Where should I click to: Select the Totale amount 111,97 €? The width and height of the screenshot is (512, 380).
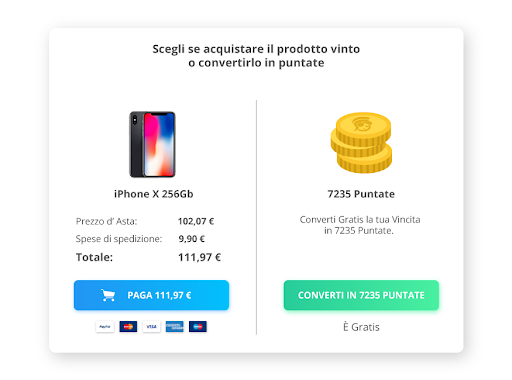tap(199, 257)
